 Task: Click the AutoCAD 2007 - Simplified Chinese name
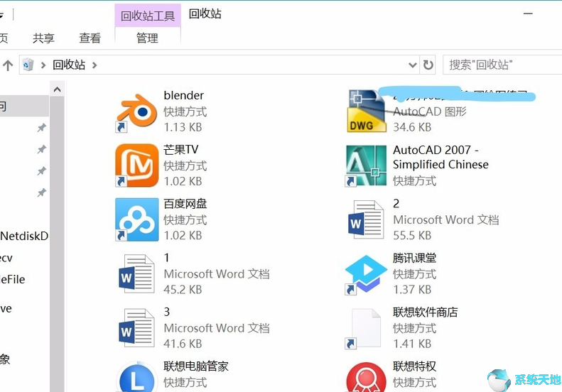click(441, 157)
